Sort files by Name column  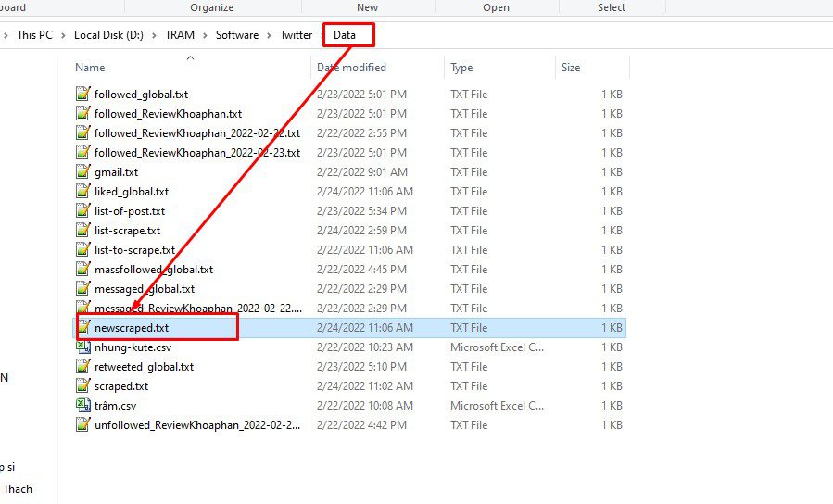(90, 68)
